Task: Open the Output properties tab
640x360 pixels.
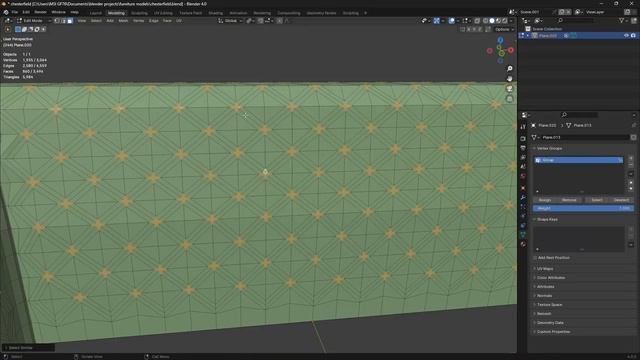Action: point(523,148)
